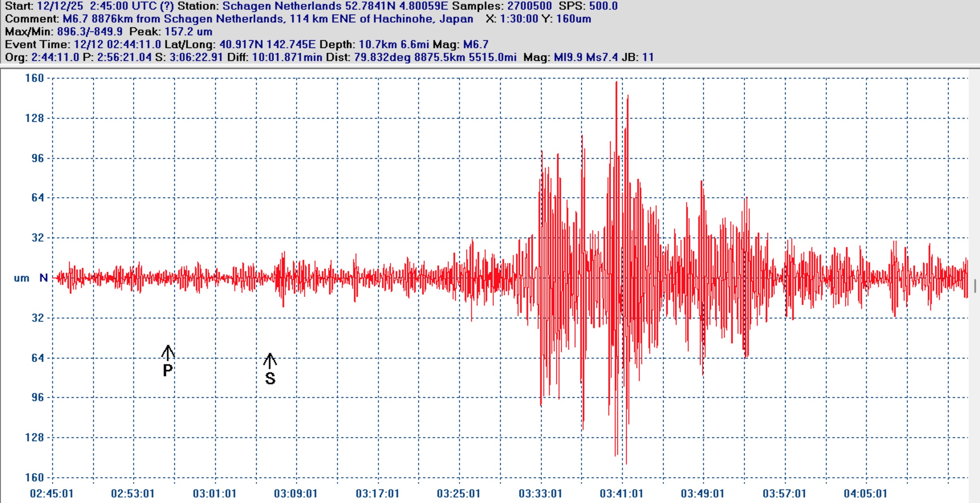Click the top 160 amplitude axis label

tap(34, 78)
